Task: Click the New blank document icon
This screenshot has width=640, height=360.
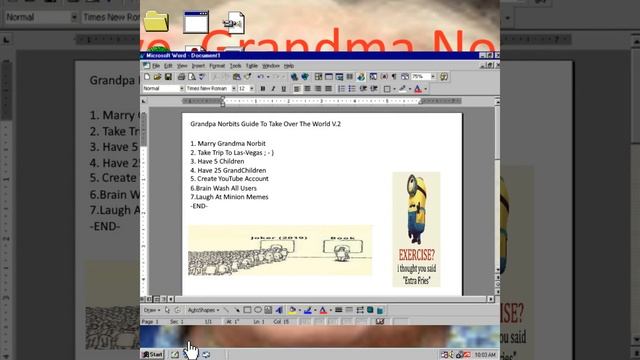Action: 147,77
